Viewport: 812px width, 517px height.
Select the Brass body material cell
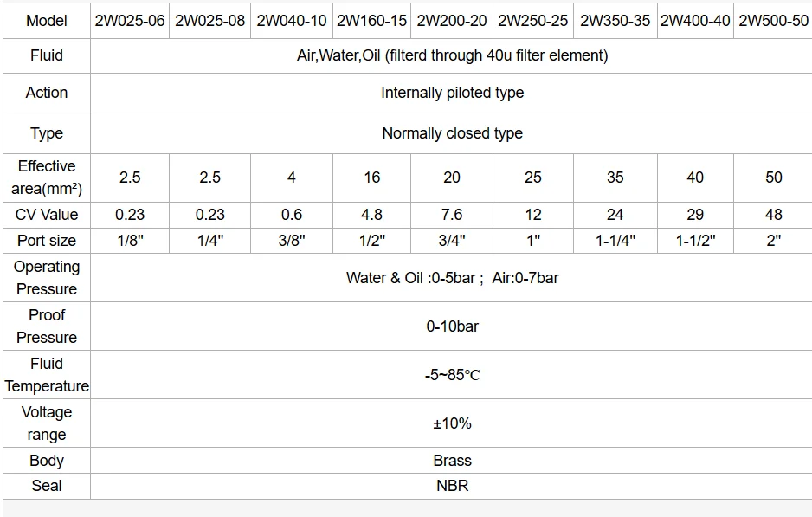click(x=452, y=461)
